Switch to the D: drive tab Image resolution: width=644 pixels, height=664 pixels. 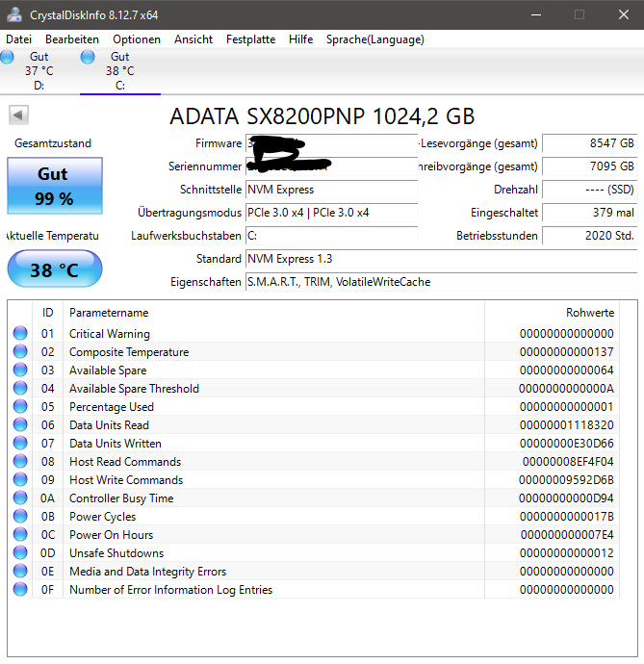(39, 70)
